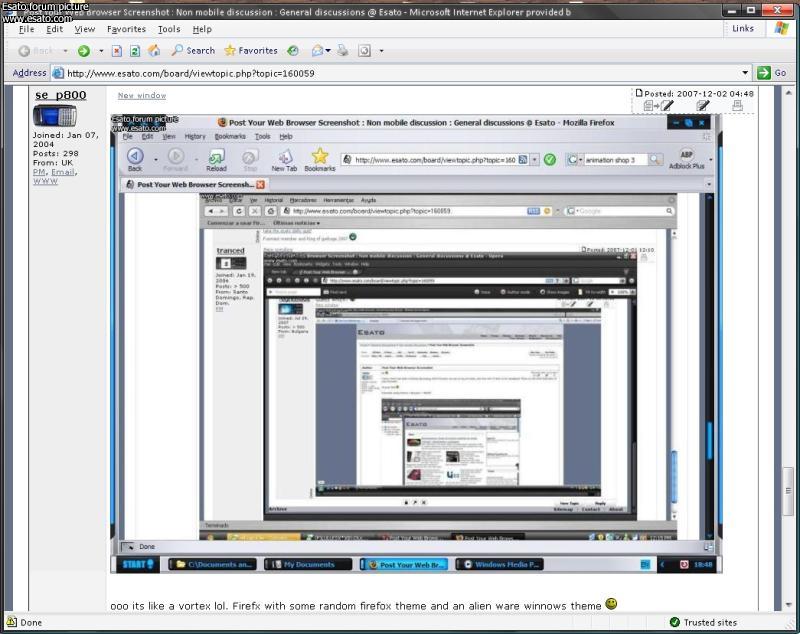
Task: Open Internet Explorer's File menu
Action: coord(26,29)
